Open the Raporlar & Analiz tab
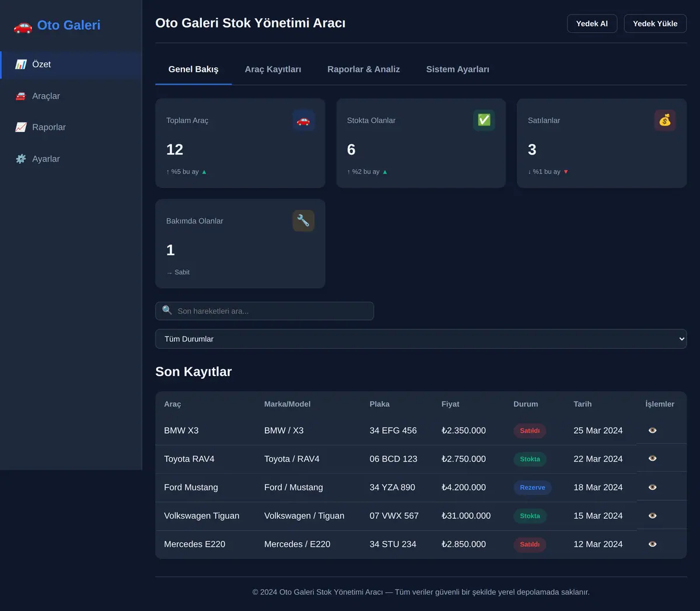Image resolution: width=700 pixels, height=611 pixels. [x=363, y=69]
